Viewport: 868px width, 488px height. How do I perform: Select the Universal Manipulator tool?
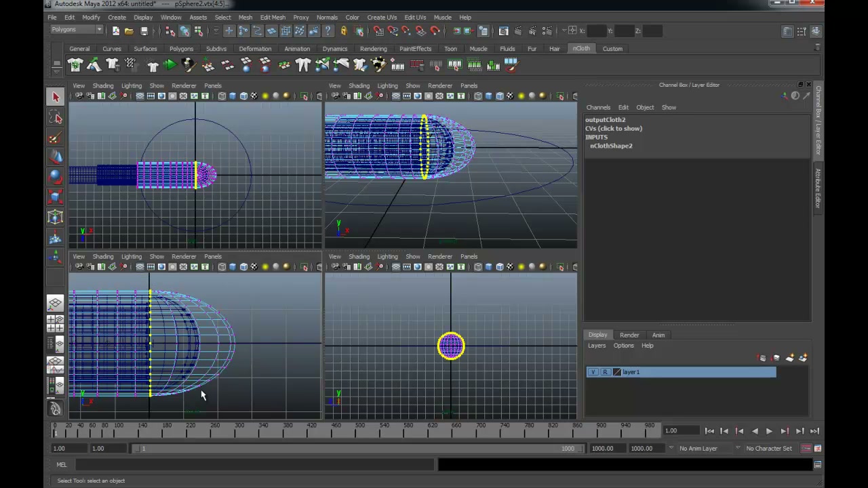pyautogui.click(x=56, y=218)
